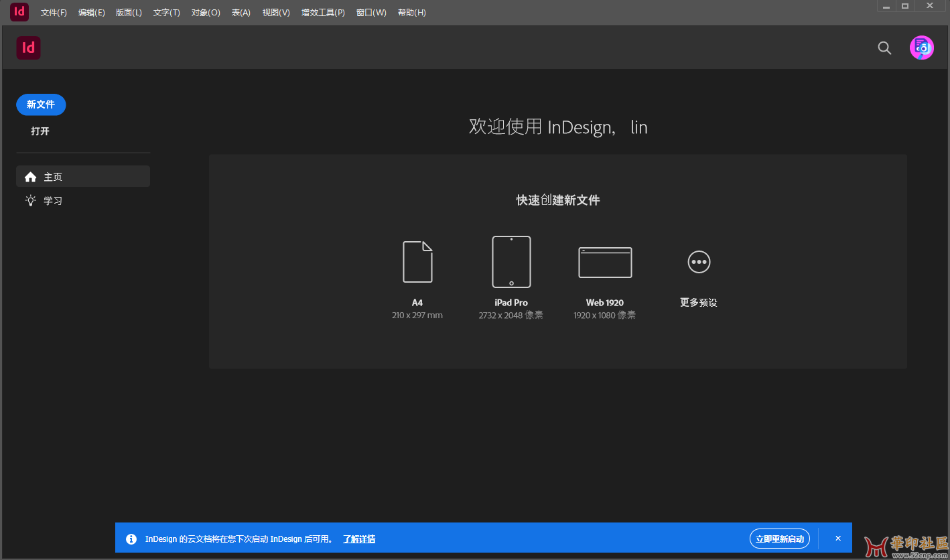Open the search magnifier icon
This screenshot has width=950, height=560.
click(x=884, y=48)
